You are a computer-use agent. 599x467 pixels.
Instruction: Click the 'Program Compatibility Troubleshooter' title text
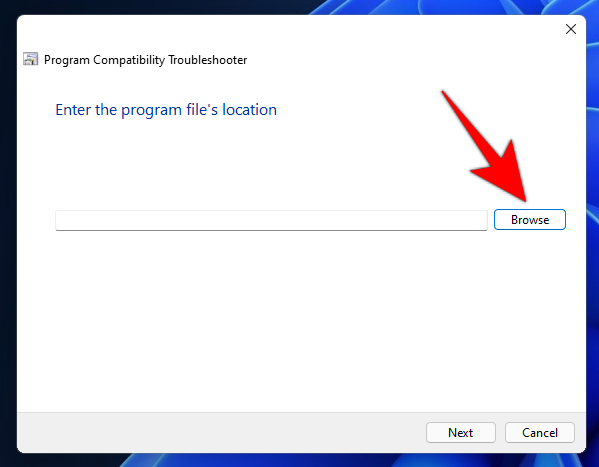(145, 60)
